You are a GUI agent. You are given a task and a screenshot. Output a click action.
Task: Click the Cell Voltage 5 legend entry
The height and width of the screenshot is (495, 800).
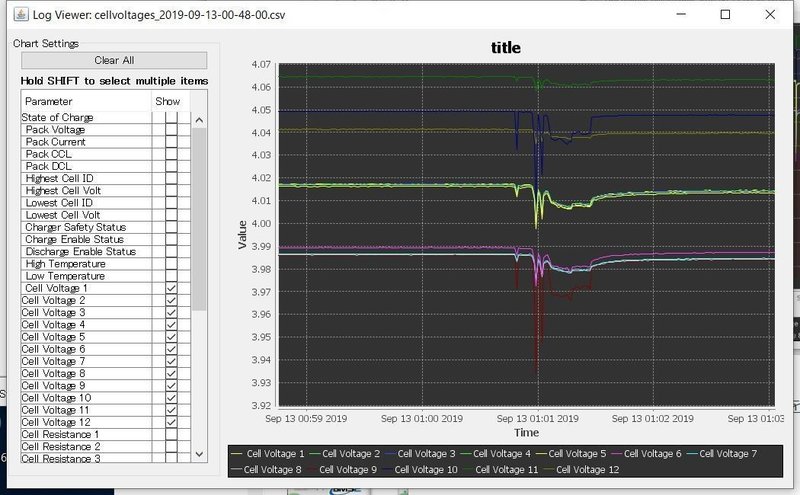(571, 454)
